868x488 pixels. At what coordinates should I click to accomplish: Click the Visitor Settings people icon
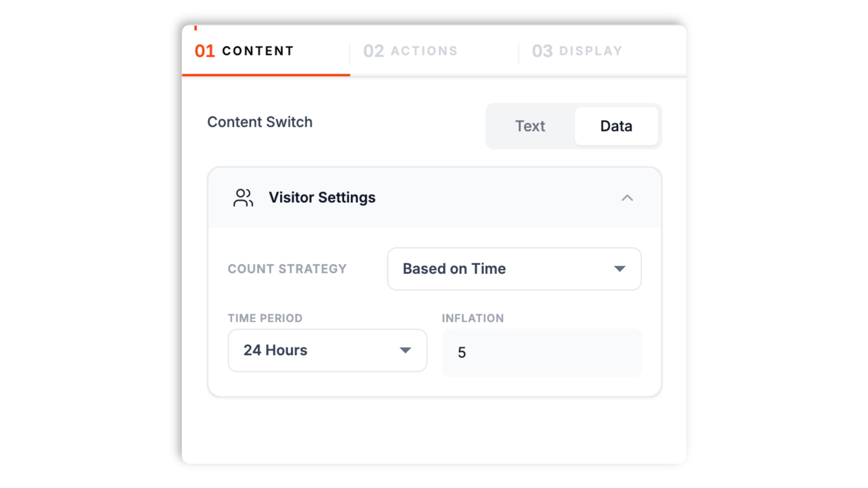click(243, 198)
